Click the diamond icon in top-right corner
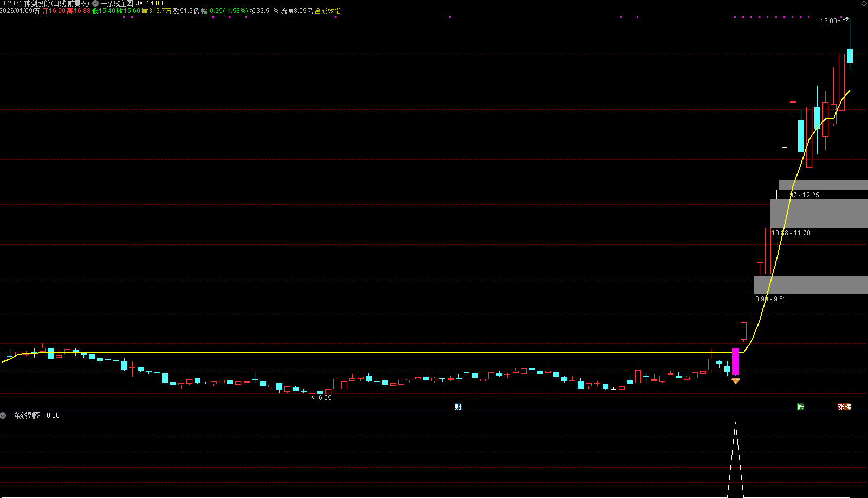 tap(863, 4)
